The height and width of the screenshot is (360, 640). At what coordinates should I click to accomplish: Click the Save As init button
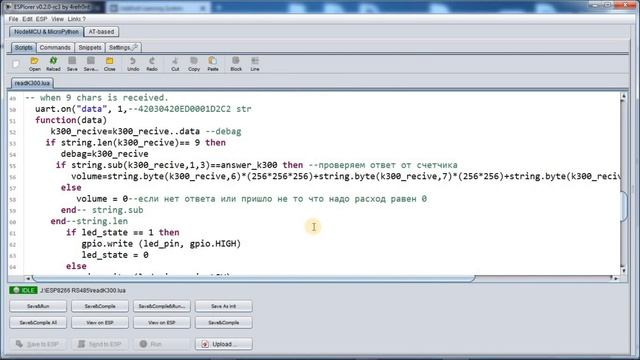pyautogui.click(x=224, y=306)
